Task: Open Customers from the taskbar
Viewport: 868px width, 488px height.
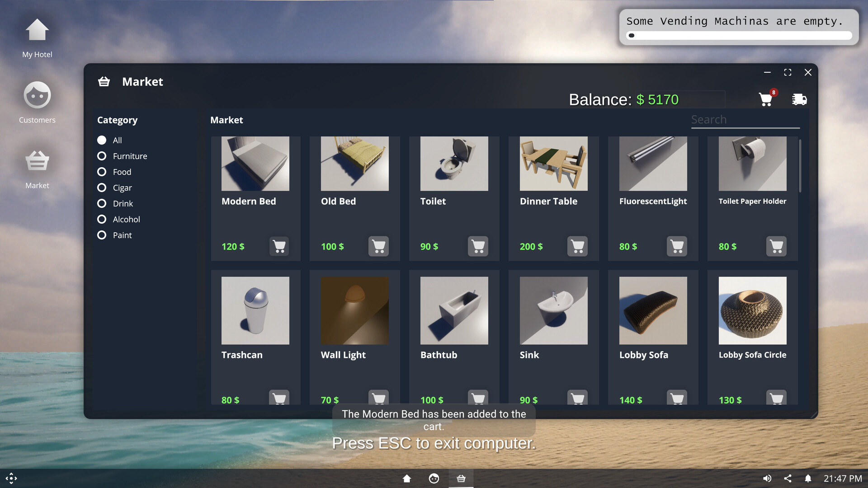Action: (434, 479)
